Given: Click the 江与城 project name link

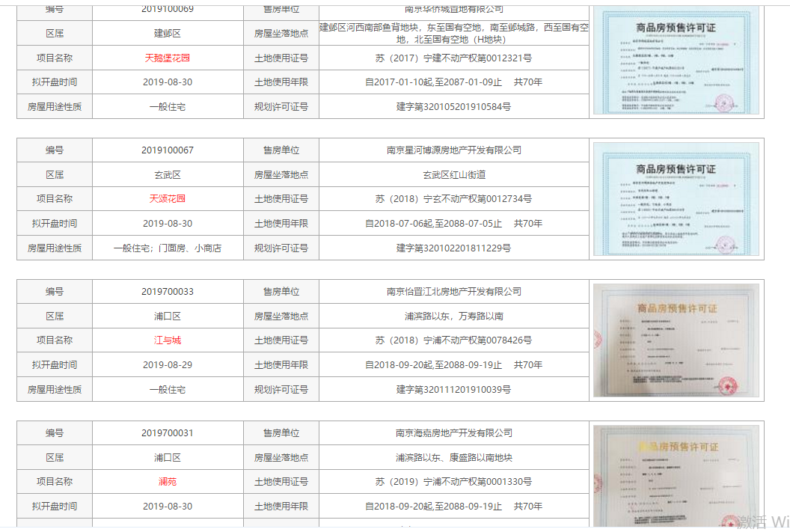Looking at the screenshot, I should tap(168, 340).
